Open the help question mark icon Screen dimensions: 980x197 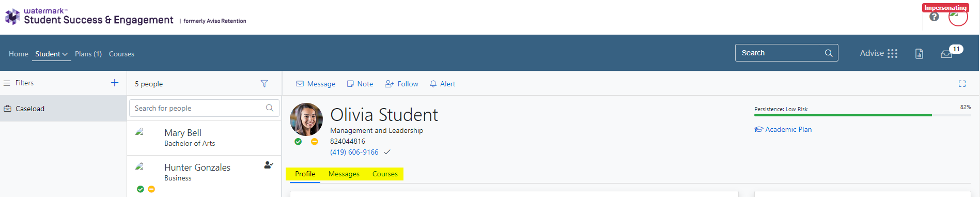pyautogui.click(x=934, y=17)
